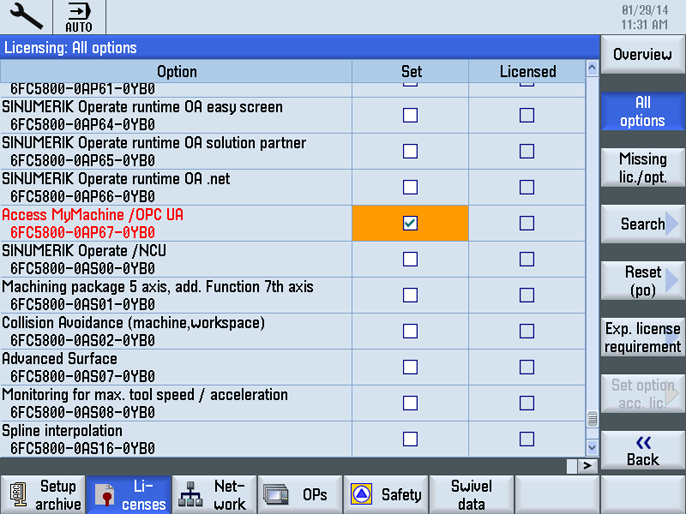Image resolution: width=686 pixels, height=514 pixels.
Task: Select the Licenses softkey
Action: (129, 495)
